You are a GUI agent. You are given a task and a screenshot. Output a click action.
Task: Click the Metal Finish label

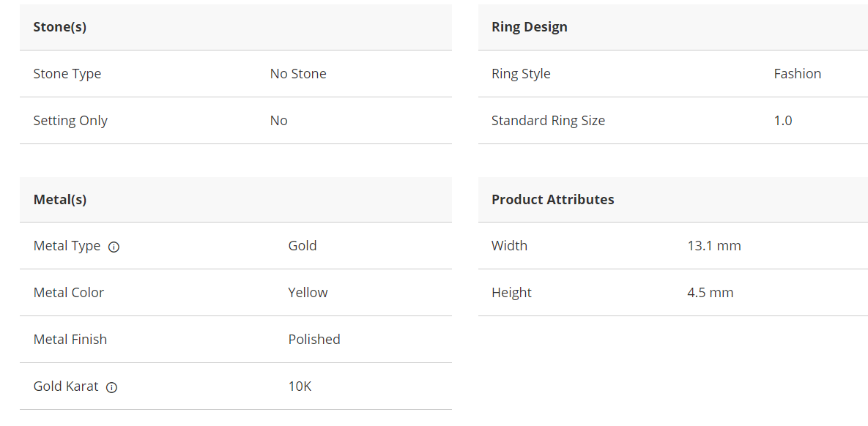tap(70, 340)
